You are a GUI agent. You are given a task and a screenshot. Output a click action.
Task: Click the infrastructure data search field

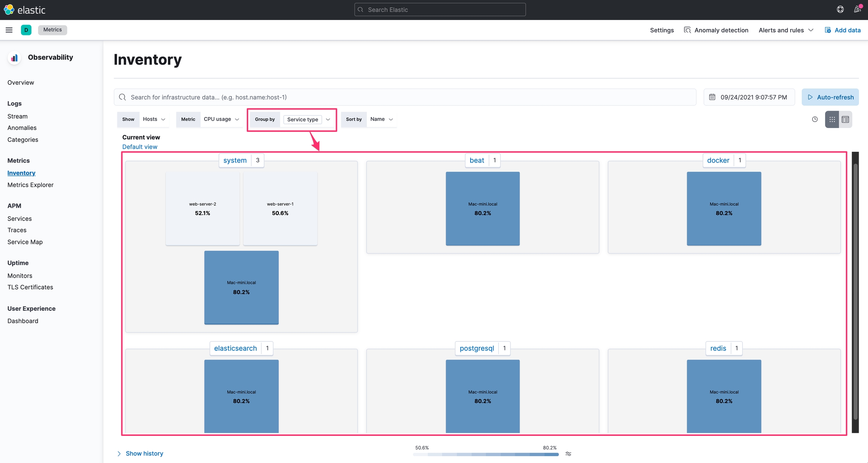click(405, 97)
